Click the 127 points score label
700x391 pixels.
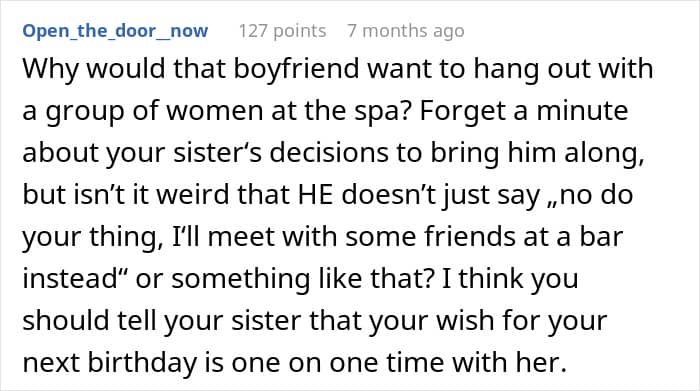coord(282,31)
